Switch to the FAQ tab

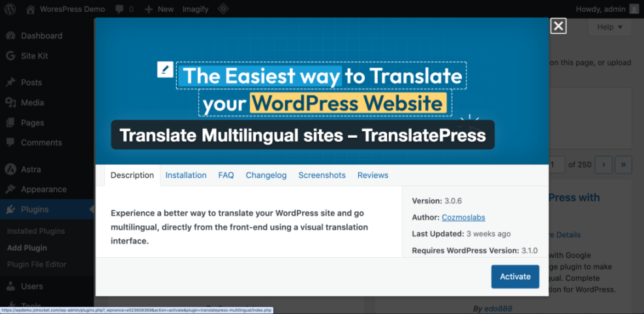pyautogui.click(x=226, y=175)
